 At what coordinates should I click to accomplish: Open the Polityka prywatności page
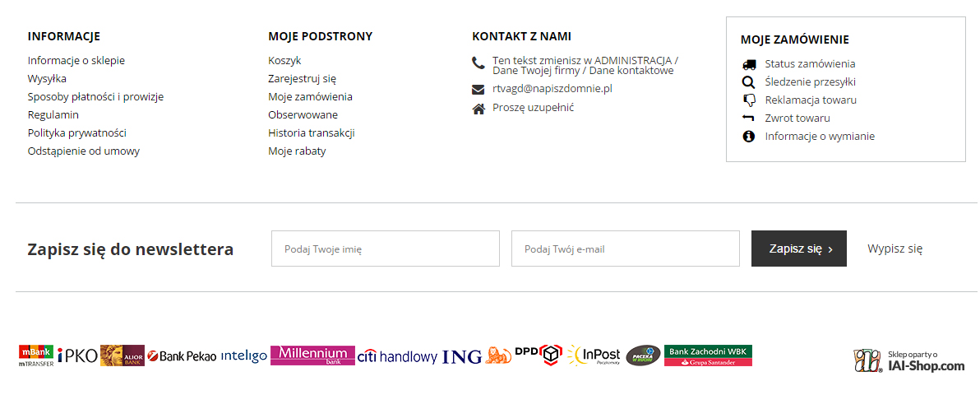click(77, 133)
